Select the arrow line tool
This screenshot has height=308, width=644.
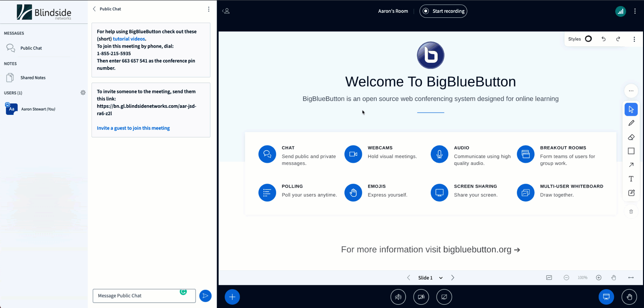tap(631, 165)
